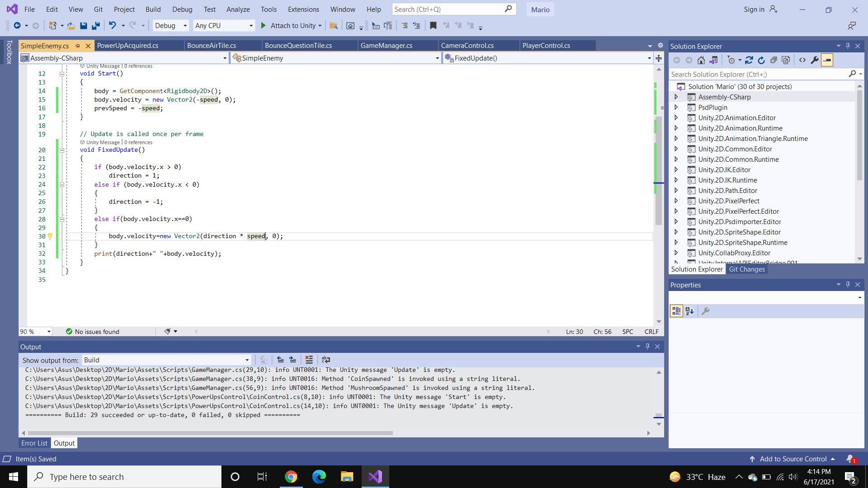This screenshot has width=868, height=488.
Task: Click the Solution Explorer vertical scrollbar
Action: point(859,136)
